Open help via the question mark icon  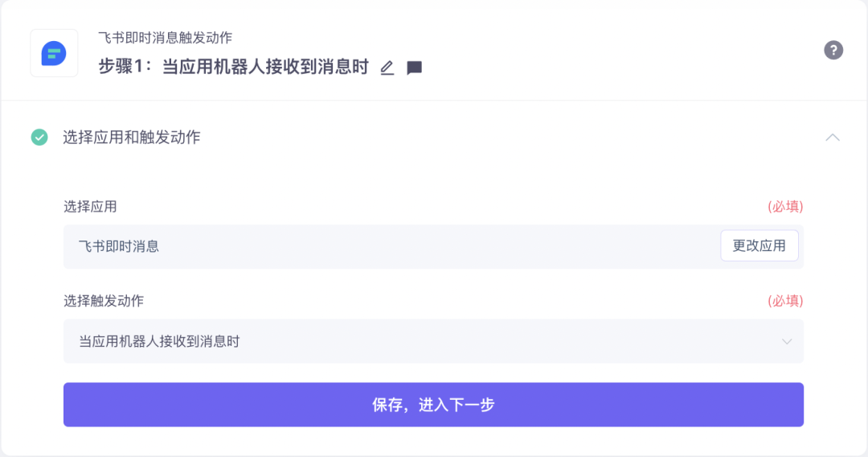(x=833, y=50)
